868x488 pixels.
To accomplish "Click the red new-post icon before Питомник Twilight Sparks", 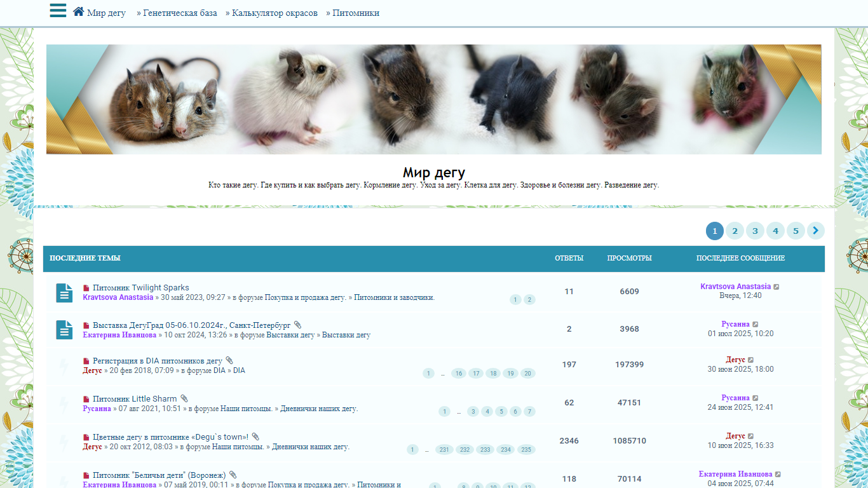I will (x=86, y=288).
